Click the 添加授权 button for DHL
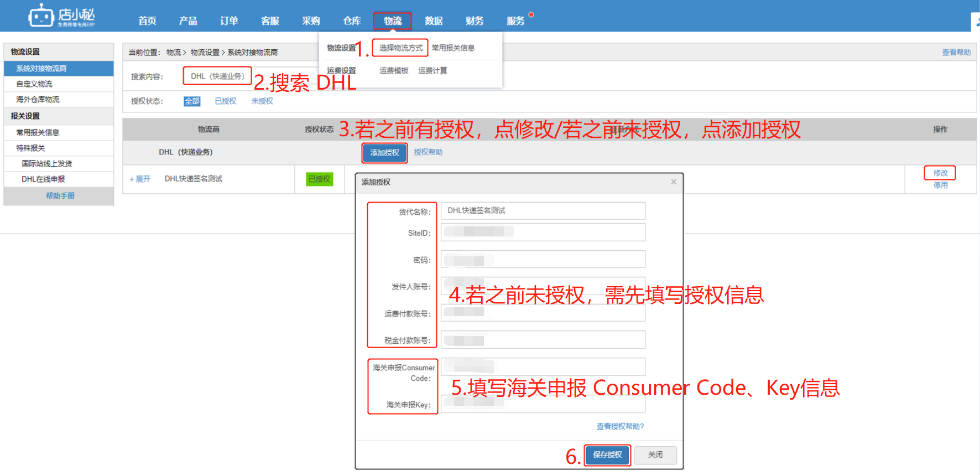The width and height of the screenshot is (980, 475). [x=384, y=153]
